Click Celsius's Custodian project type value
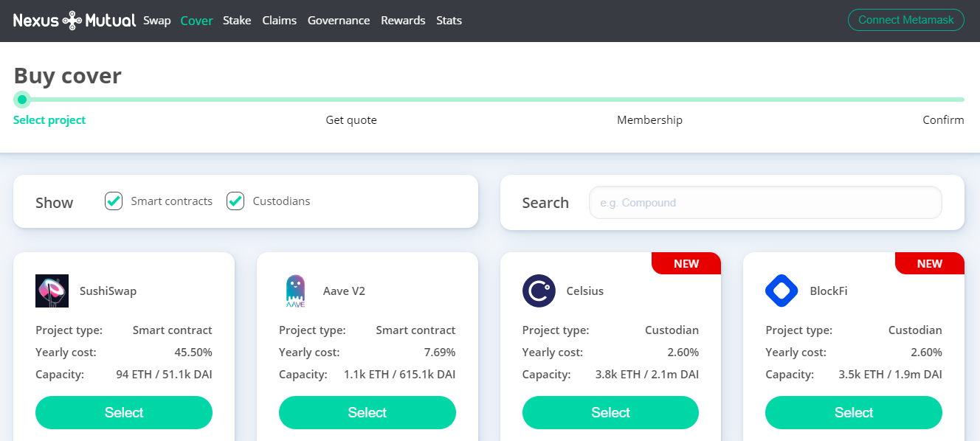The height and width of the screenshot is (441, 980). 672,330
